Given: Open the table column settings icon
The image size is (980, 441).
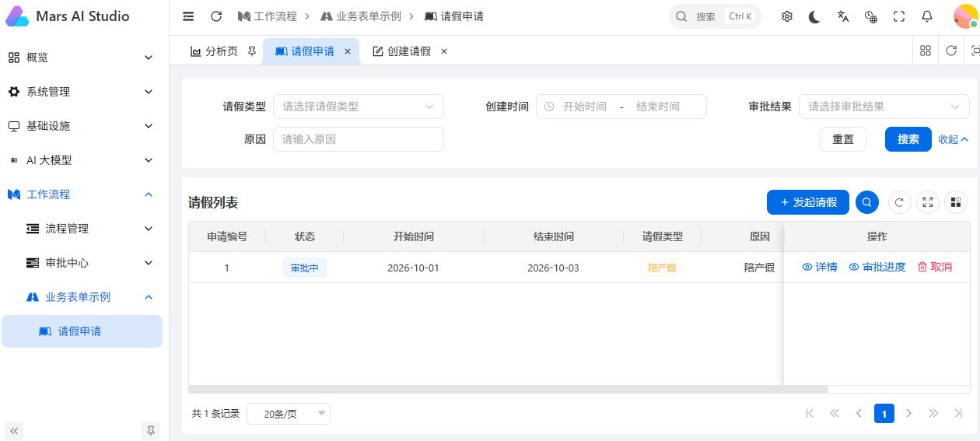Looking at the screenshot, I should [x=956, y=202].
